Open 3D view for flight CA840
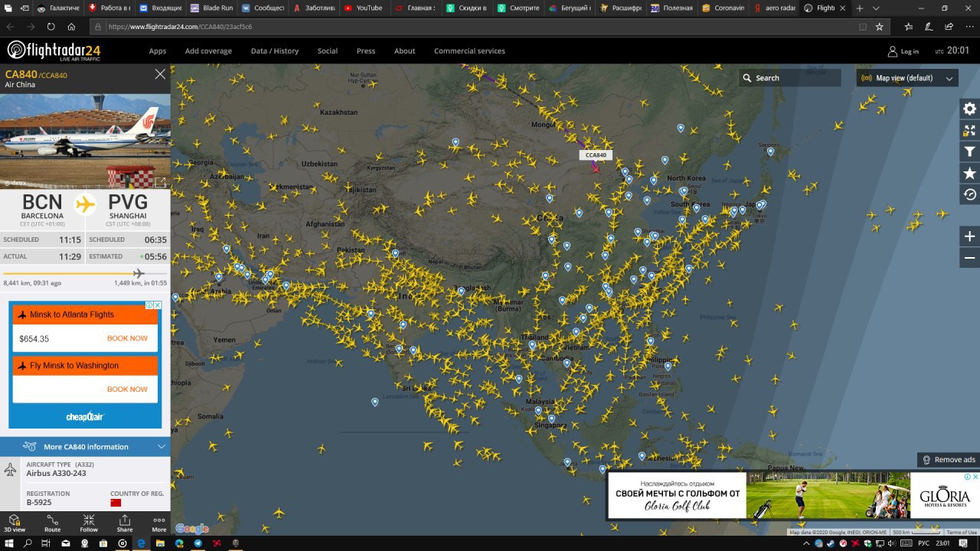The width and height of the screenshot is (980, 551). 14,523
